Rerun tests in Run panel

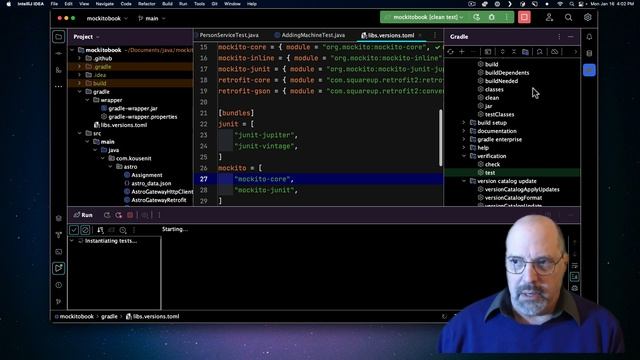tap(107, 215)
